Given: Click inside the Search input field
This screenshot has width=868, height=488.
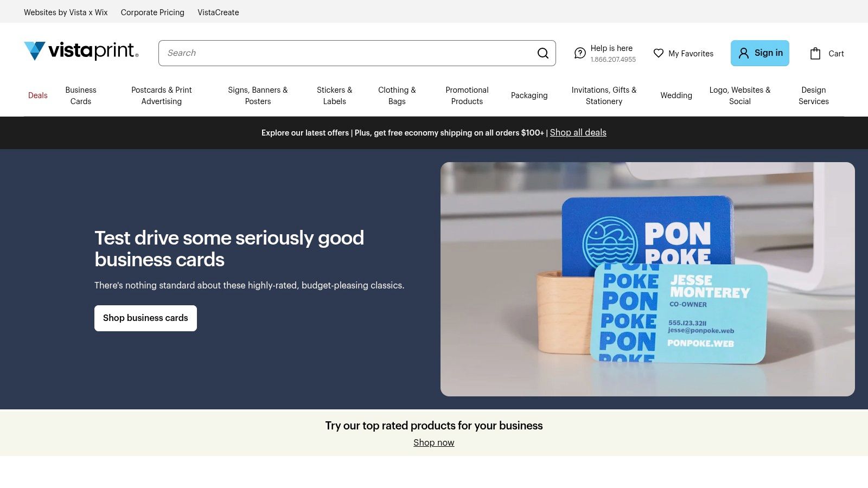Looking at the screenshot, I should [x=347, y=53].
